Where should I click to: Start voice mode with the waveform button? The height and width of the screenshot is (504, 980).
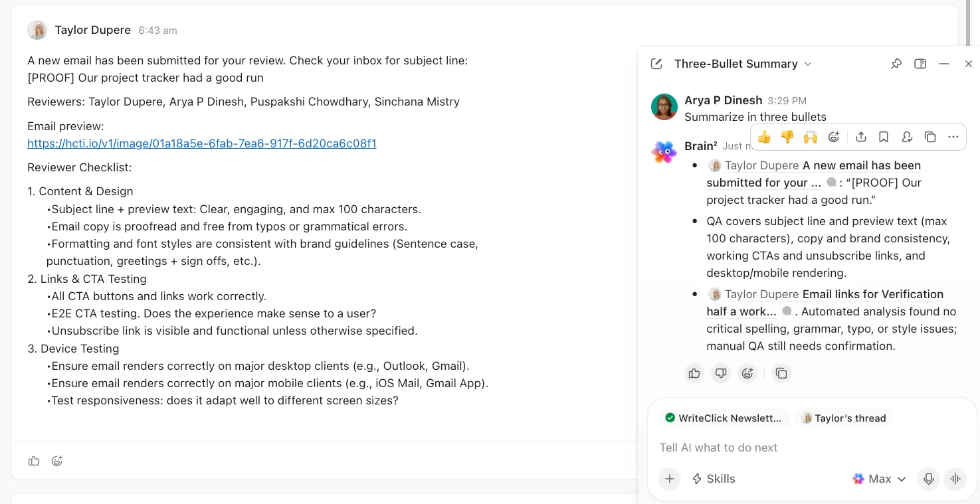955,479
